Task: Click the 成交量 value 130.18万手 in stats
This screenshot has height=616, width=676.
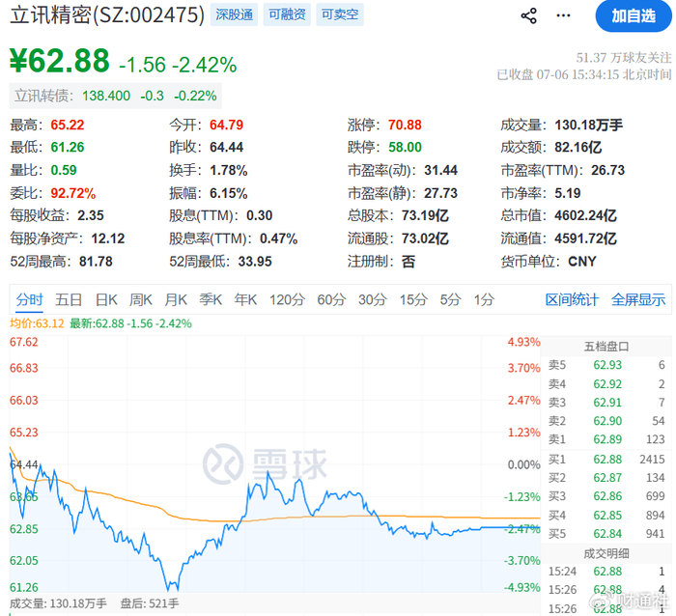Action: [x=588, y=125]
